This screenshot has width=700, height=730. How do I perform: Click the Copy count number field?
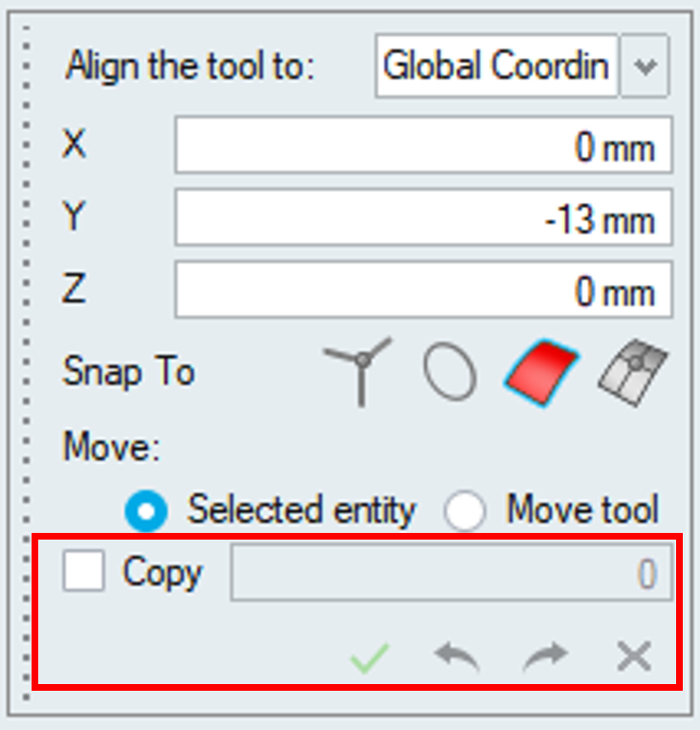pos(450,574)
